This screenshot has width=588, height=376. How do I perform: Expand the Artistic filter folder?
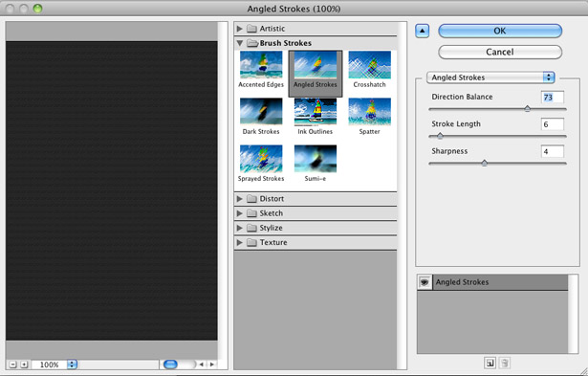[x=240, y=29]
